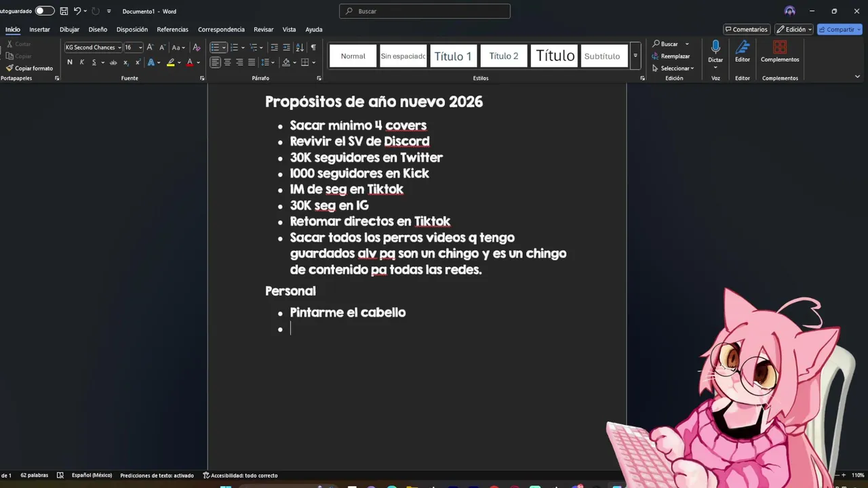Switch to the Correspondencia tab
The height and width of the screenshot is (488, 868).
coord(221,29)
